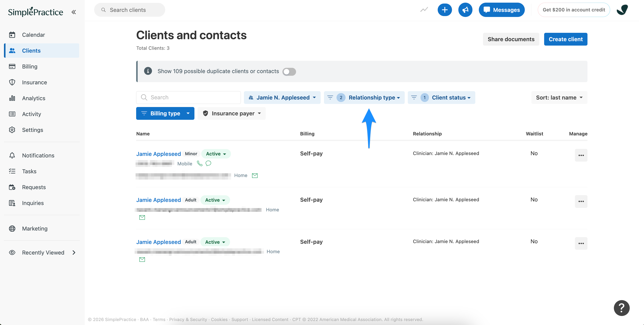Screen dimensions: 644x325
Task: Click the Support footer link
Action: 240,319
